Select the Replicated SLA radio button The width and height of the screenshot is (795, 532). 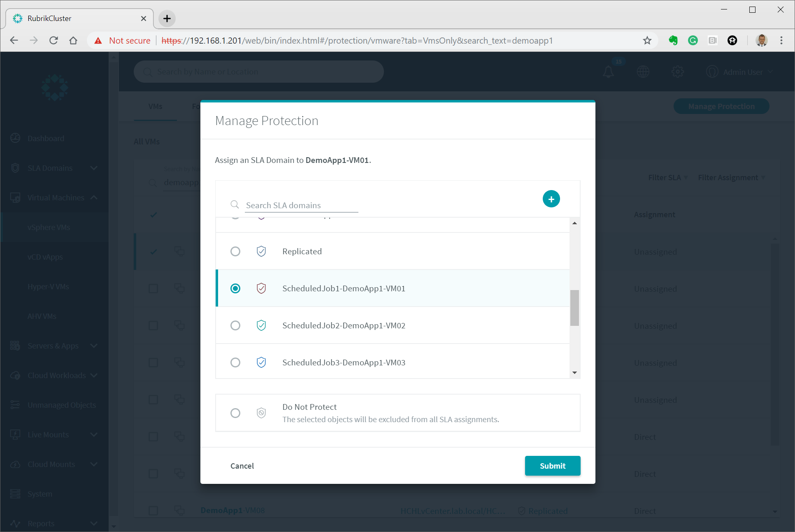pos(235,251)
